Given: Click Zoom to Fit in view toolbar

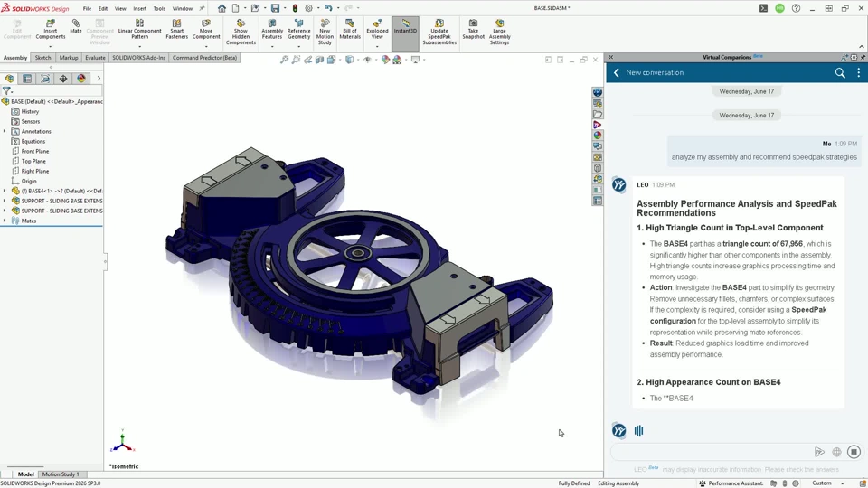Looking at the screenshot, I should [284, 60].
